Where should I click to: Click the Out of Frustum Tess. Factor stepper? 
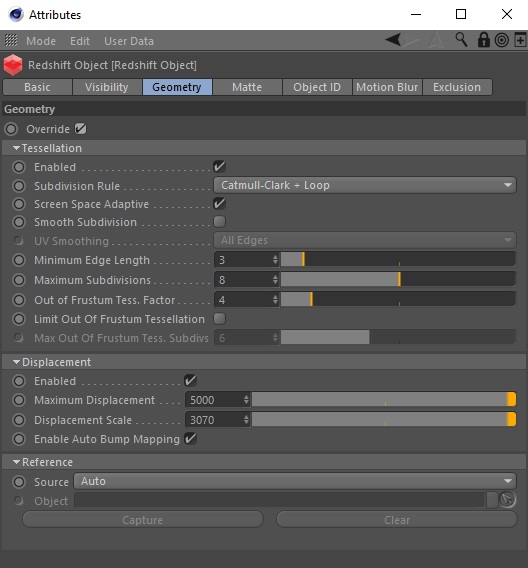[x=275, y=300]
